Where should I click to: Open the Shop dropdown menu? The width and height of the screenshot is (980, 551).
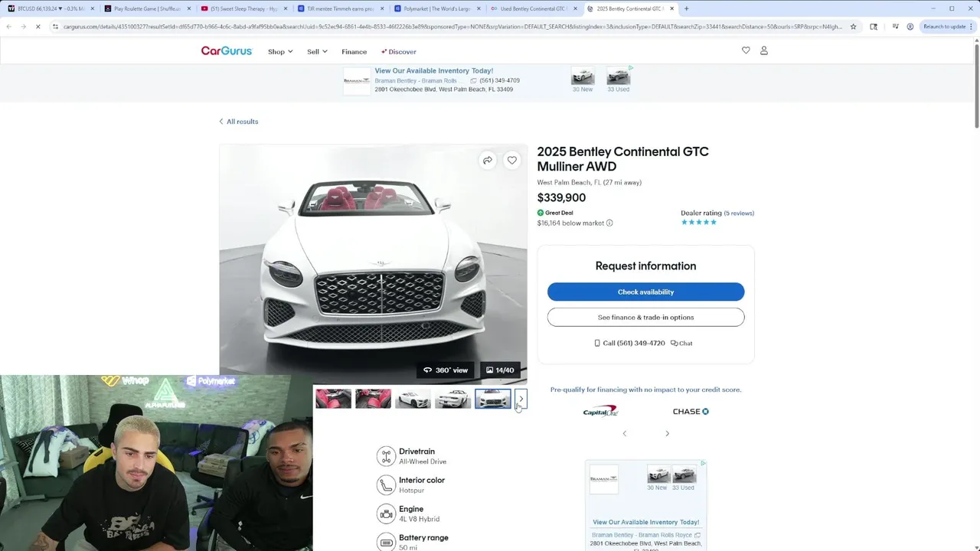pyautogui.click(x=280, y=52)
